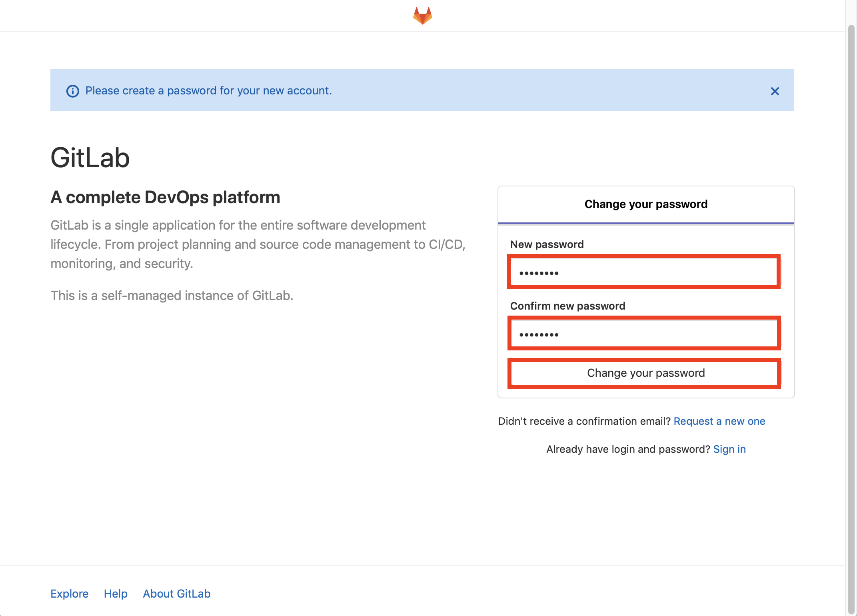Click the 'A complete DevOps platform' heading
Screen dimensions: 857x616
[165, 197]
